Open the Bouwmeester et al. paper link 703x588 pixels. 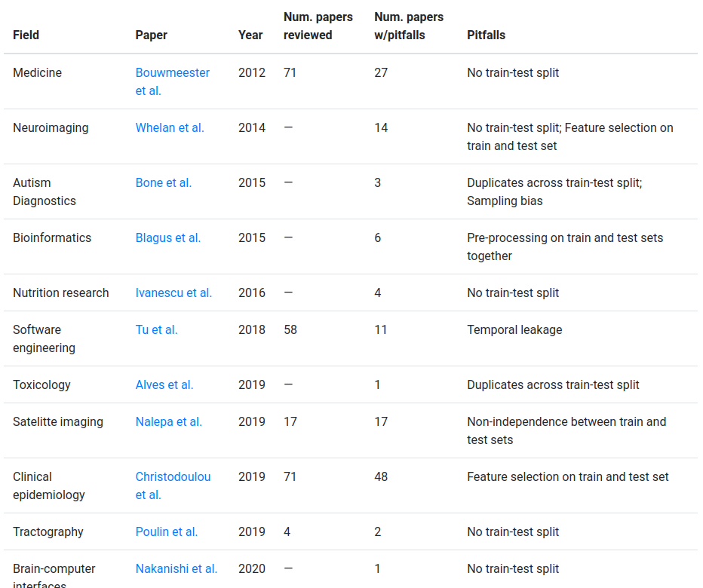pyautogui.click(x=172, y=73)
